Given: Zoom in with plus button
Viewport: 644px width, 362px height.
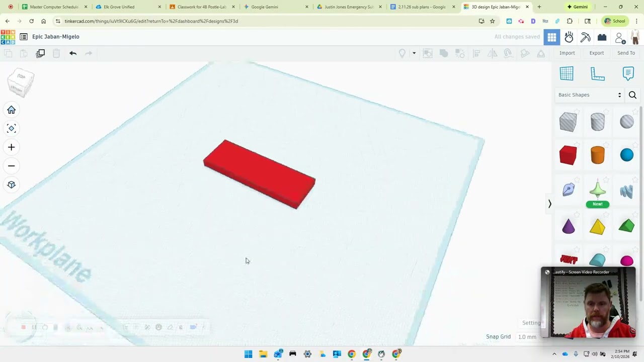Looking at the screenshot, I should [x=12, y=147].
